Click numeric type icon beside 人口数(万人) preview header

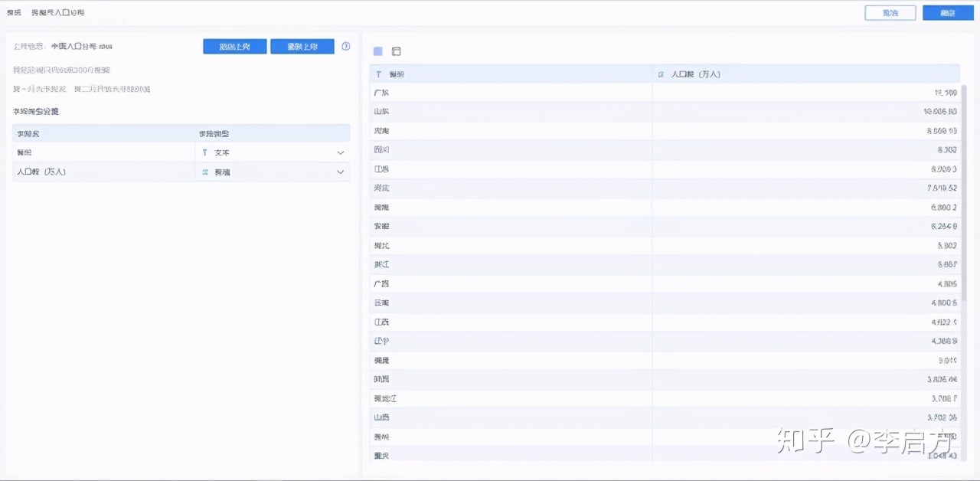coord(661,74)
